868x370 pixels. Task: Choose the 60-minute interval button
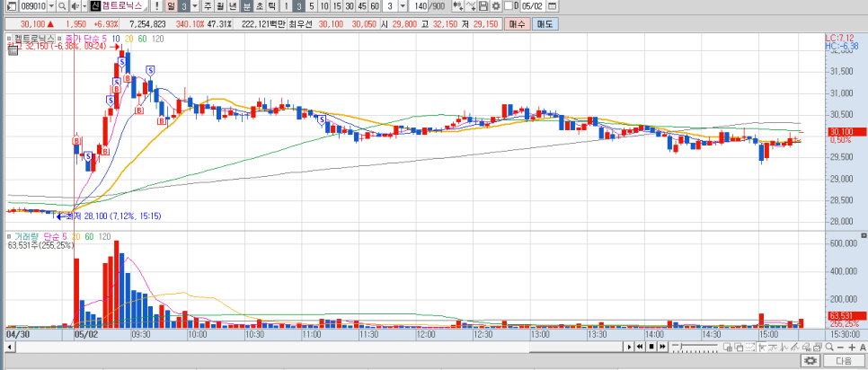pyautogui.click(x=374, y=6)
